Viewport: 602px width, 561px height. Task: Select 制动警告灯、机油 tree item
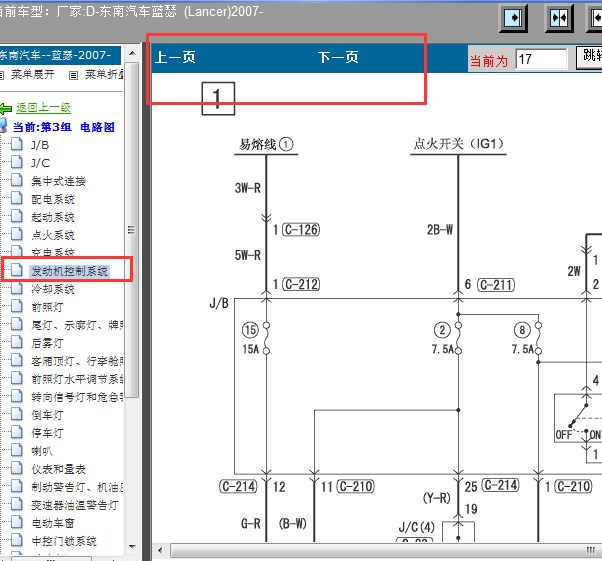77,487
